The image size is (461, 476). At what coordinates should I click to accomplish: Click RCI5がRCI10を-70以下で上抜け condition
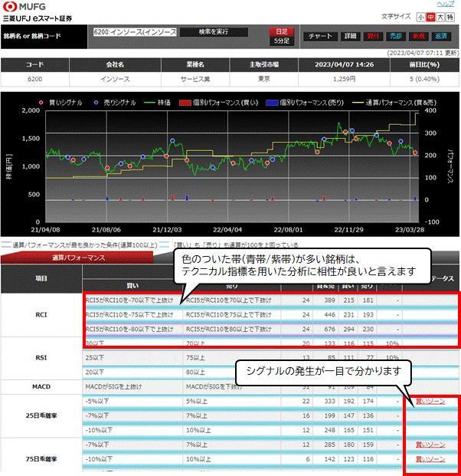[129, 300]
